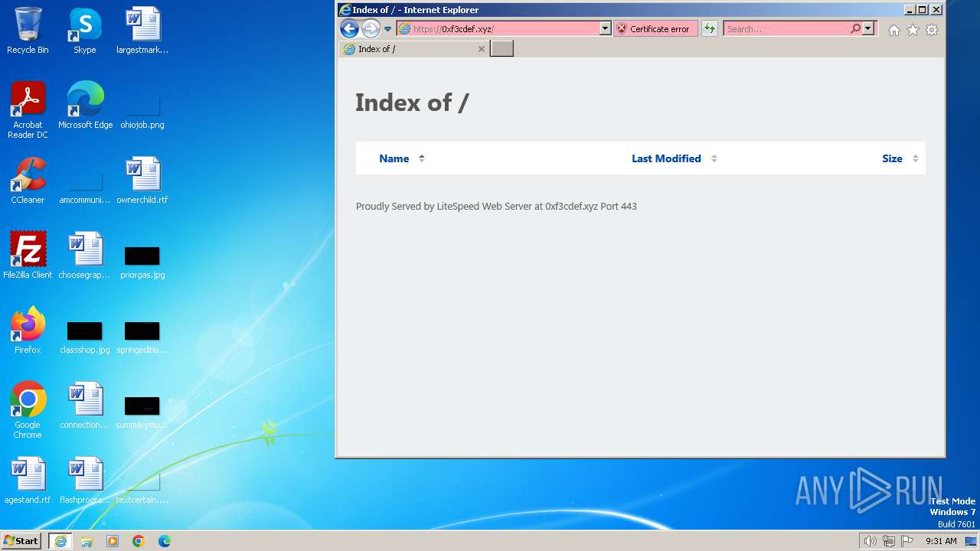Minimize the Internet Explorer window
980x551 pixels.
tap(910, 10)
